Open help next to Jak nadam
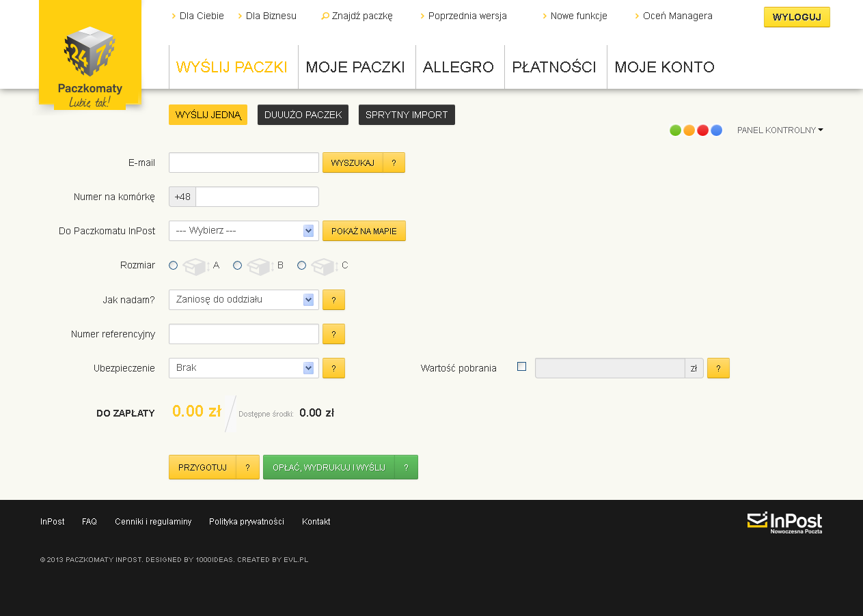 click(333, 300)
